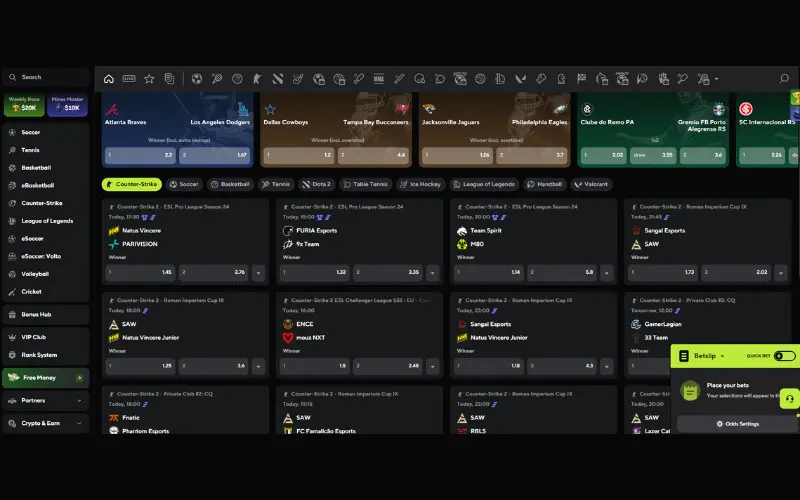The width and height of the screenshot is (800, 500).
Task: Expand markets for ENCE vs mouz NXT
Action: pos(433,366)
